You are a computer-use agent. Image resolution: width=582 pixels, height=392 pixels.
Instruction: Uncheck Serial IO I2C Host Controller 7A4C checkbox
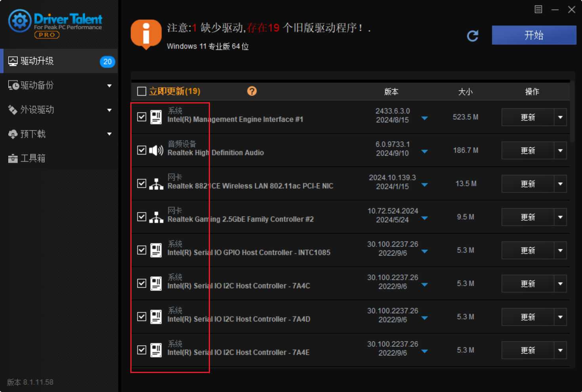coord(141,283)
